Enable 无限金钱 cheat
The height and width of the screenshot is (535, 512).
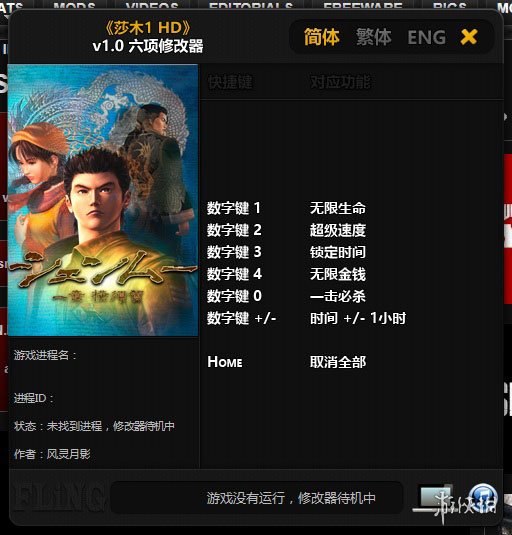point(338,274)
